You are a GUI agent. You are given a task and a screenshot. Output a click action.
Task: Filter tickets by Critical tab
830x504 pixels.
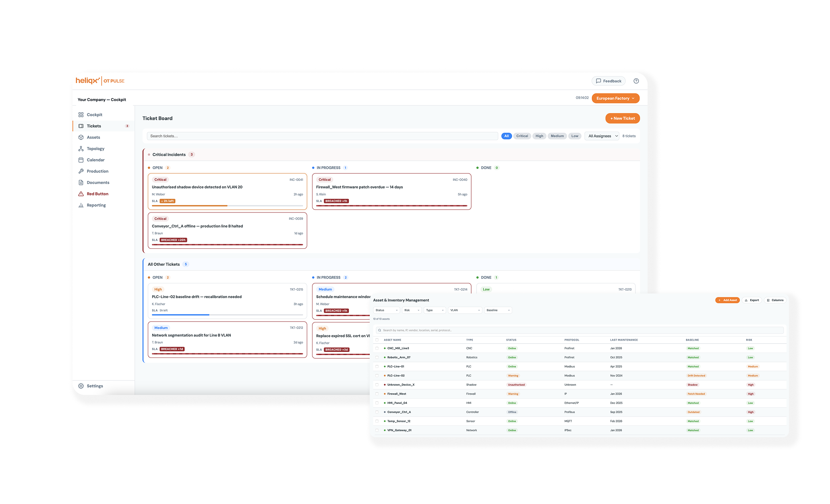pos(522,136)
